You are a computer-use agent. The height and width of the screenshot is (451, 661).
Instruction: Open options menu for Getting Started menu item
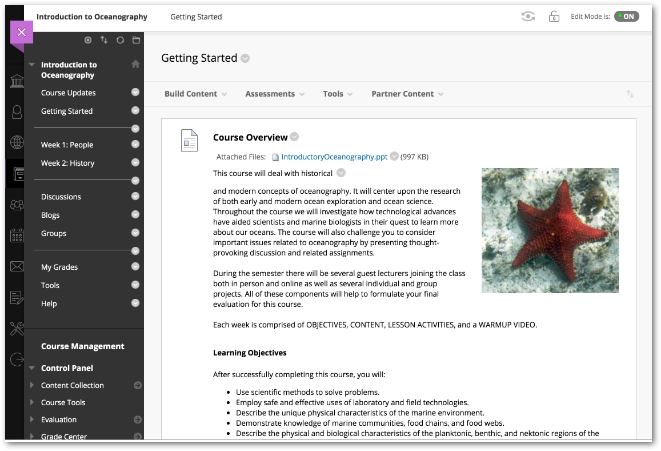pos(135,110)
